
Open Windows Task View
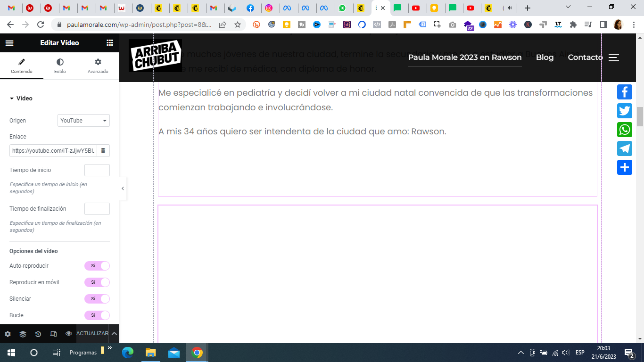[56, 353]
